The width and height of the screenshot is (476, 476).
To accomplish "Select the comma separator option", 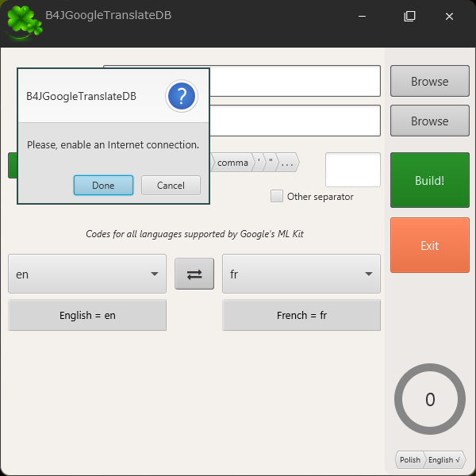I will (232, 163).
